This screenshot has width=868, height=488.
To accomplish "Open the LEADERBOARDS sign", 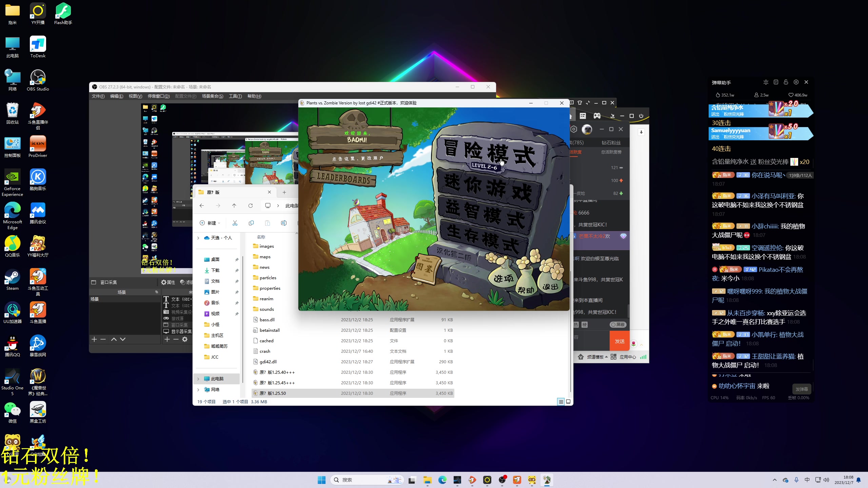I will tap(343, 178).
